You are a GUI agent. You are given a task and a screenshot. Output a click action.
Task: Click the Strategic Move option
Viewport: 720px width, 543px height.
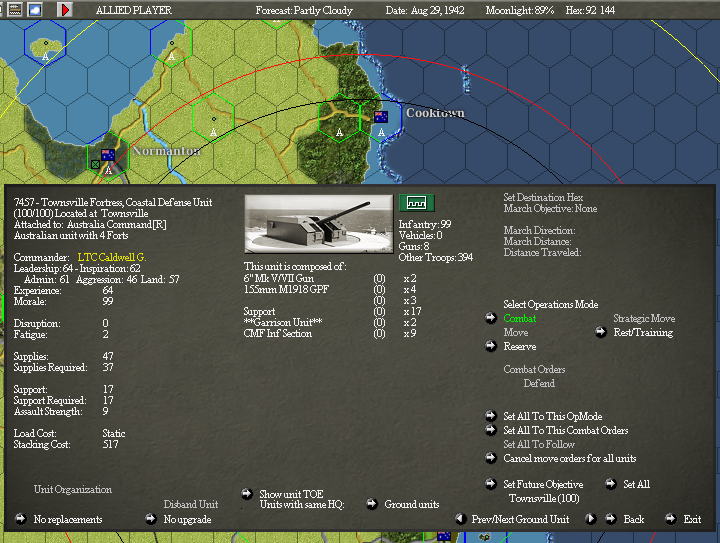coord(644,318)
